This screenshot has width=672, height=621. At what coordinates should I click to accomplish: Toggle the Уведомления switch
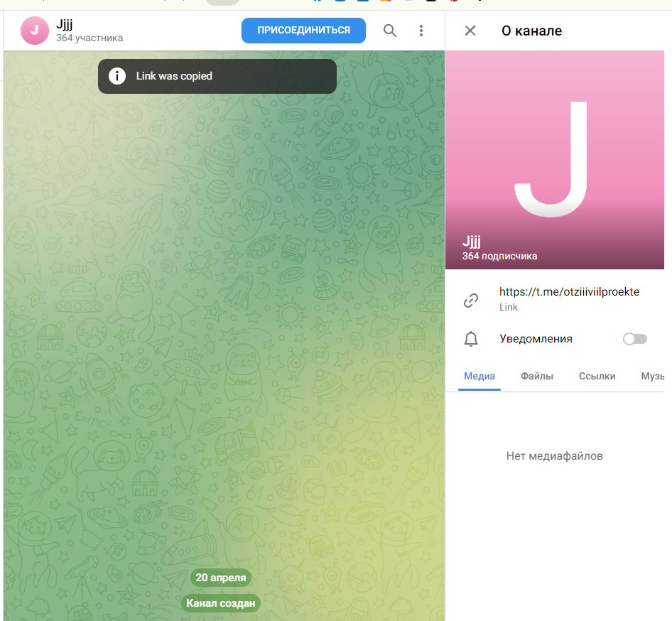pyautogui.click(x=634, y=339)
